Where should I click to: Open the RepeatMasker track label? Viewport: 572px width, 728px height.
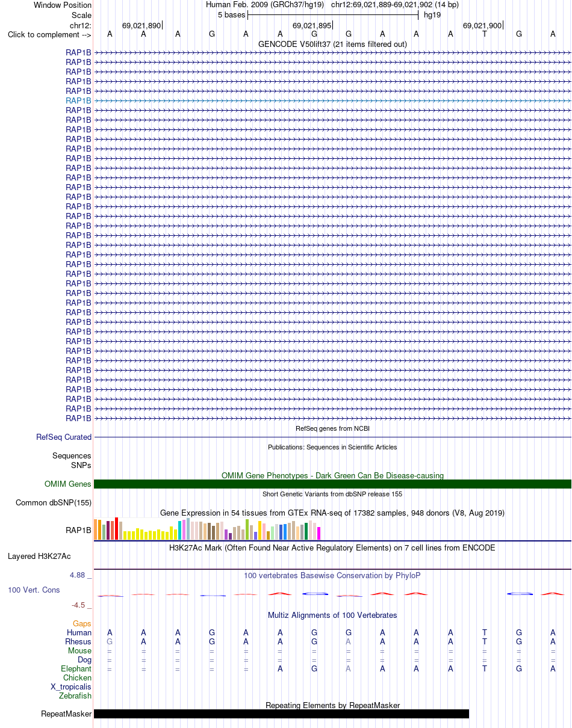click(66, 714)
